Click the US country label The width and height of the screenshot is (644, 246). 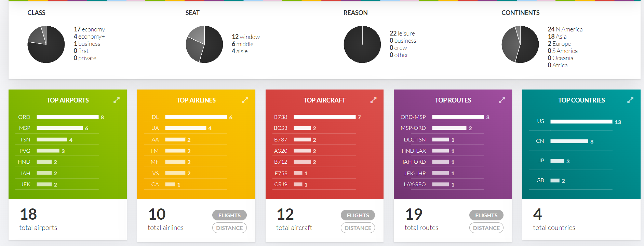(540, 121)
